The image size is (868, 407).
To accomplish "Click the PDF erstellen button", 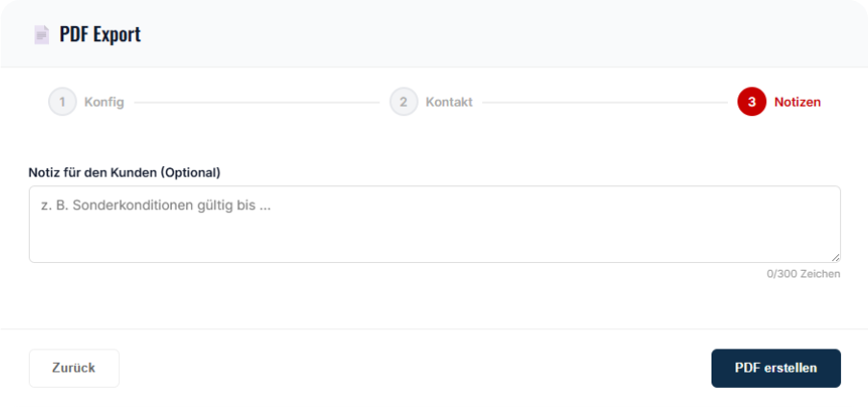I will [x=776, y=368].
